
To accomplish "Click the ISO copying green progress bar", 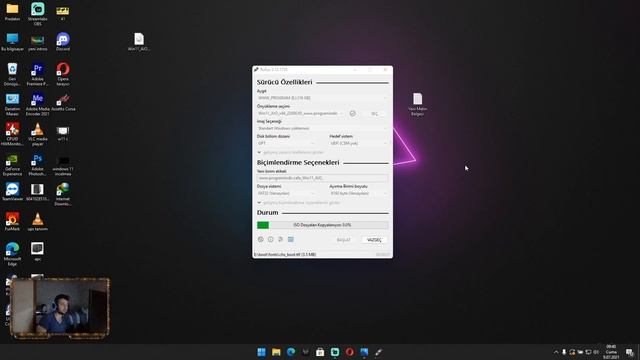I will click(322, 225).
